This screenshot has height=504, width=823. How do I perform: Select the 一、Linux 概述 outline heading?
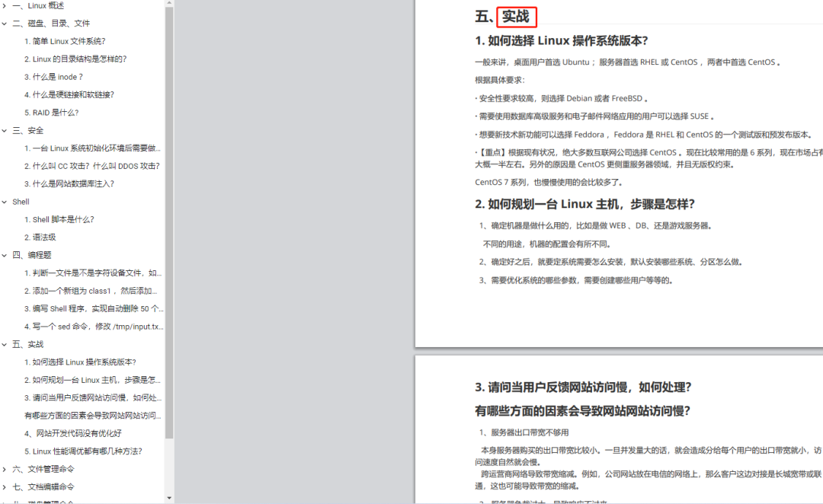[x=38, y=6]
